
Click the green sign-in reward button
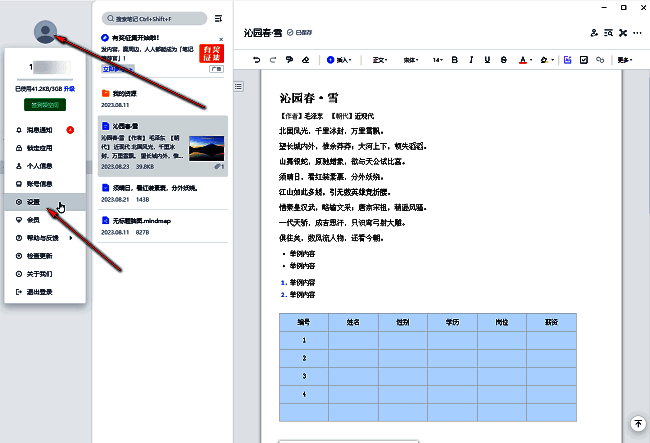point(45,104)
